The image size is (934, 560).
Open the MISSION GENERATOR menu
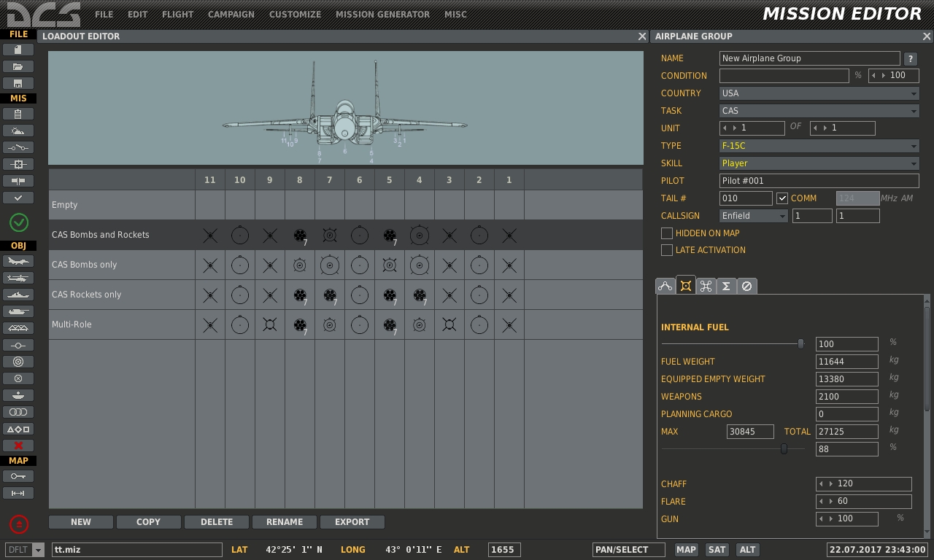(x=382, y=15)
